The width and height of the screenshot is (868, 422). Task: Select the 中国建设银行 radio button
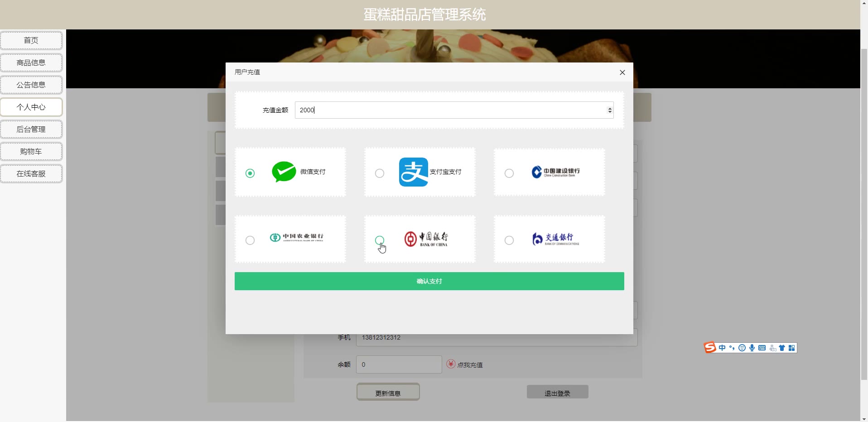pos(509,173)
